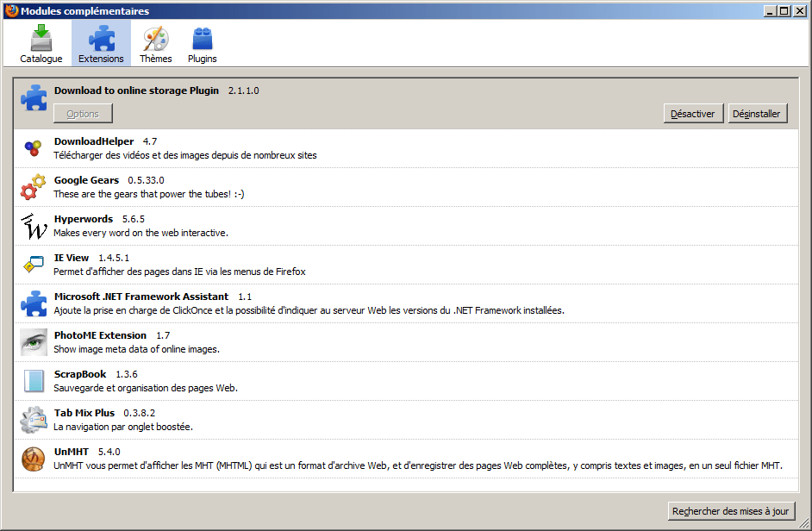Select the Google Gears 0.5.33.0 name

coord(86,180)
